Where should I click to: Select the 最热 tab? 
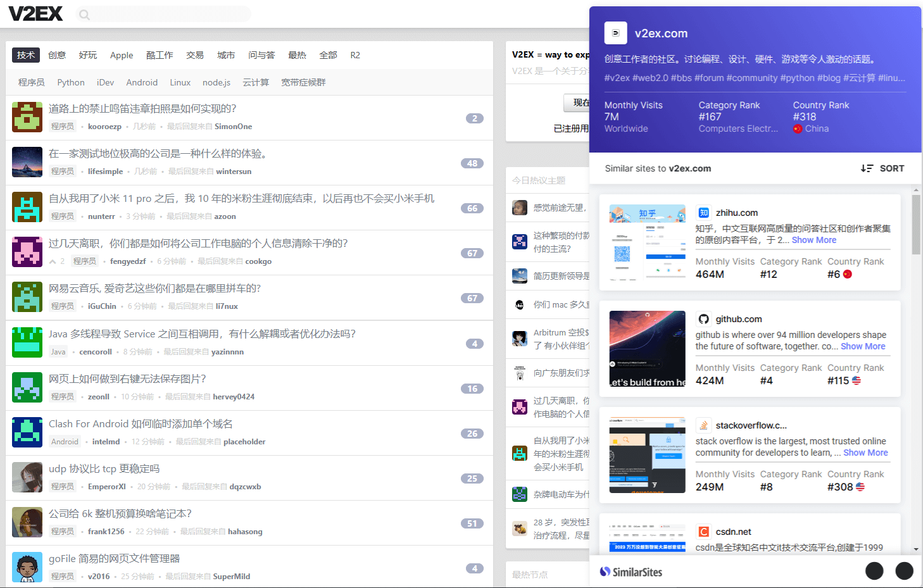(297, 55)
